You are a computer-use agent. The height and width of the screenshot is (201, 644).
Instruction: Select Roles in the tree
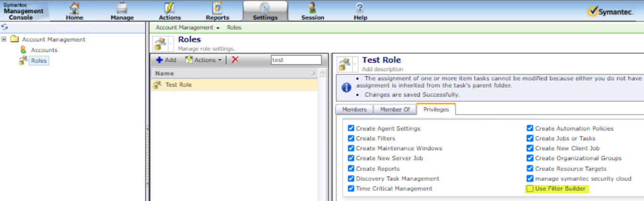tap(39, 61)
